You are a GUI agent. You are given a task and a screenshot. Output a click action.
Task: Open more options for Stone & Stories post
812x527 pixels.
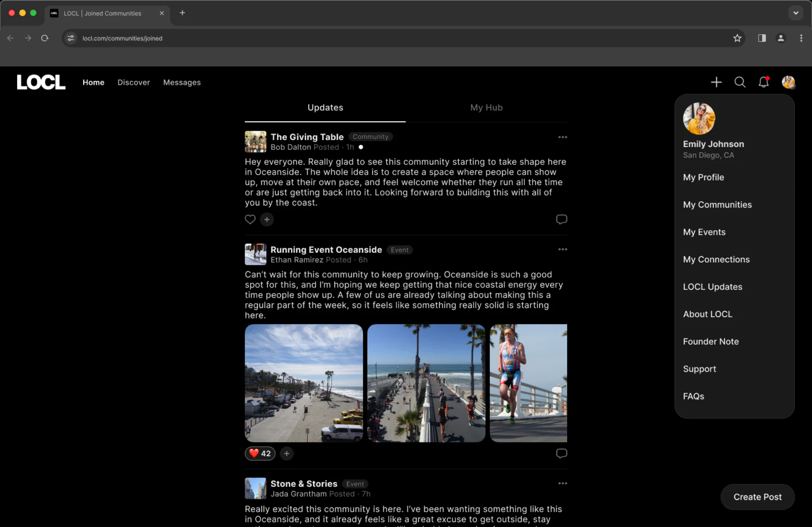point(562,483)
